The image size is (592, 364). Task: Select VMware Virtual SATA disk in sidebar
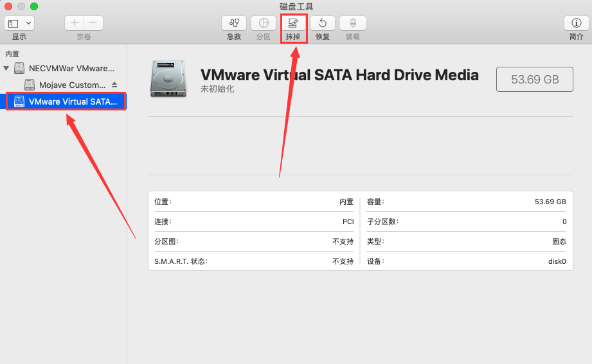[x=66, y=101]
